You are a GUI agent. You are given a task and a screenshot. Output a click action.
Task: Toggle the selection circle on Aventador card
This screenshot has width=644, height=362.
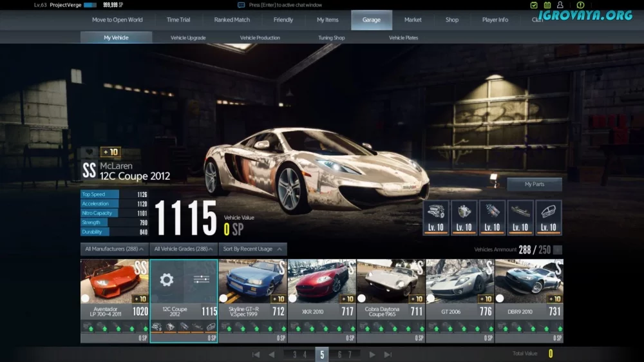pyautogui.click(x=86, y=298)
